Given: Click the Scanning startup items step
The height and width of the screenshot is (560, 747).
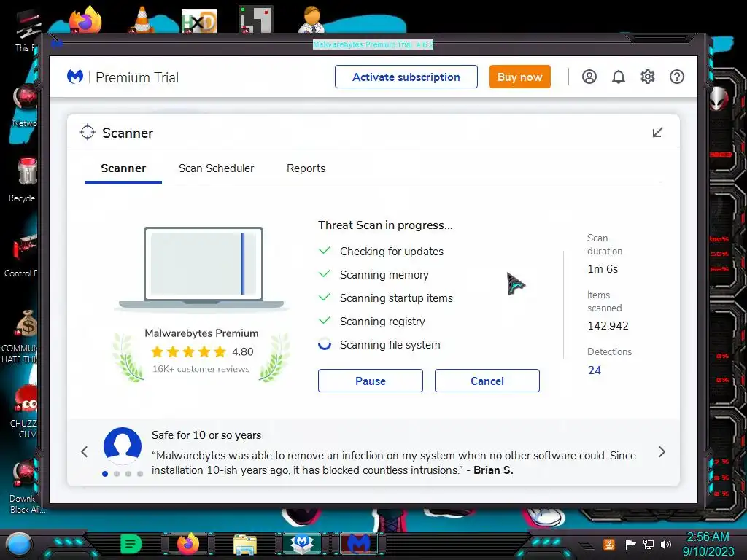Looking at the screenshot, I should (x=396, y=298).
